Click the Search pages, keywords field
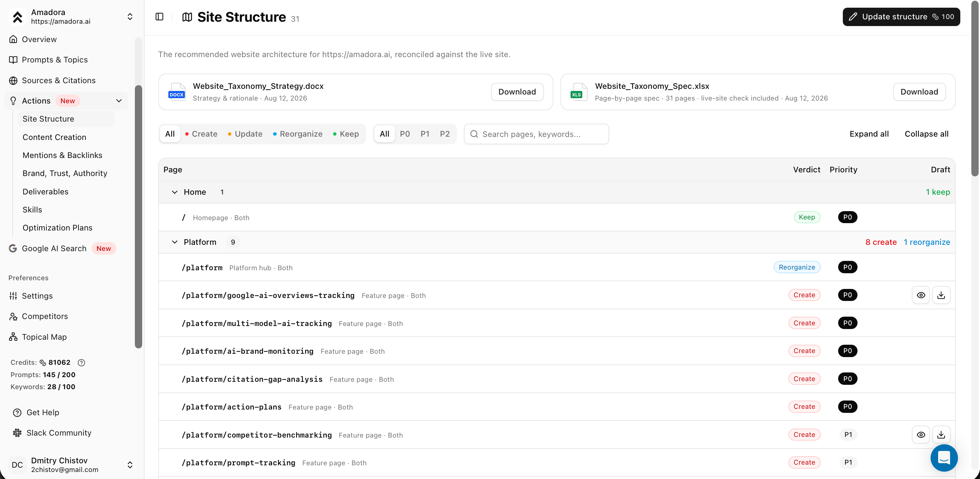Image resolution: width=980 pixels, height=479 pixels. tap(536, 134)
